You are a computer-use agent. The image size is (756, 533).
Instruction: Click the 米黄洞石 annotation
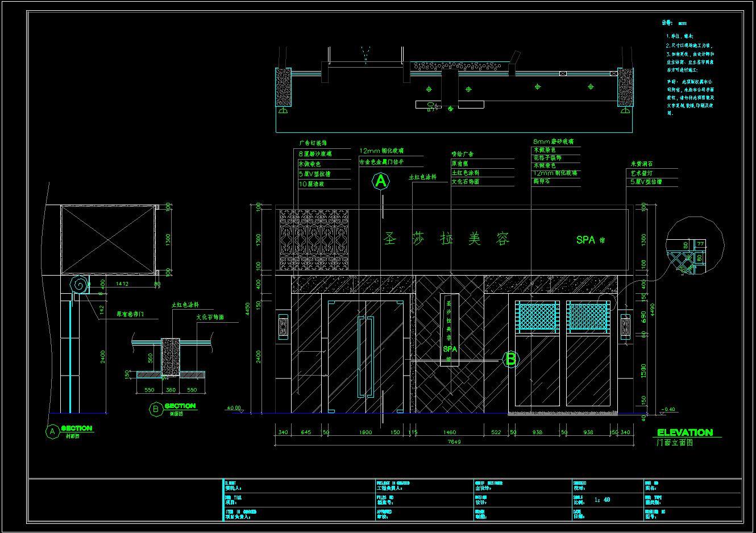(642, 163)
